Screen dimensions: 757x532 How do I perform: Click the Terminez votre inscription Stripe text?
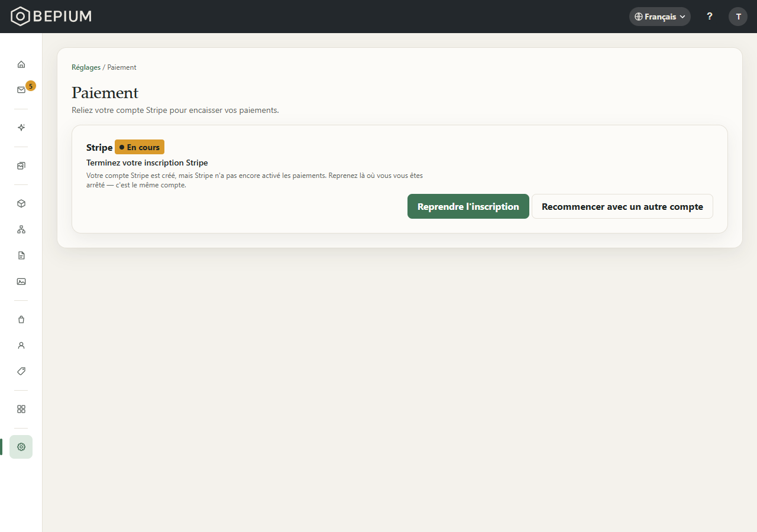(x=147, y=163)
